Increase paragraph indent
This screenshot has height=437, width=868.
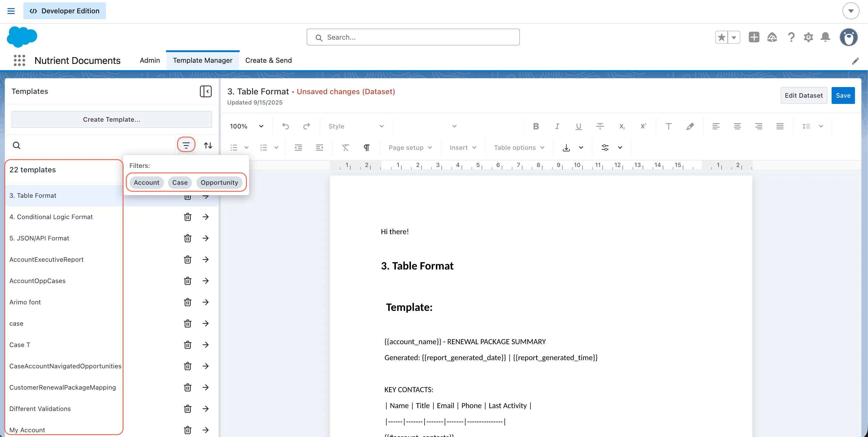[x=320, y=147]
